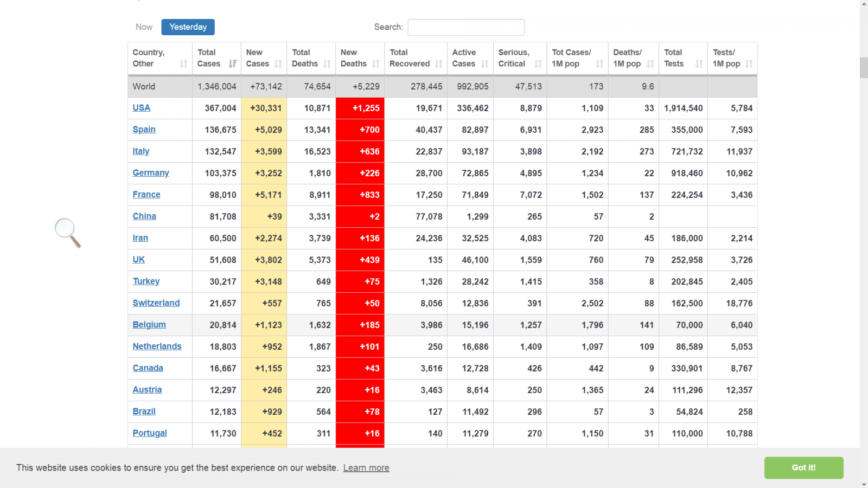Screen dimensions: 868x488
Task: Sort by Total Deaths column arrow
Action: (327, 64)
